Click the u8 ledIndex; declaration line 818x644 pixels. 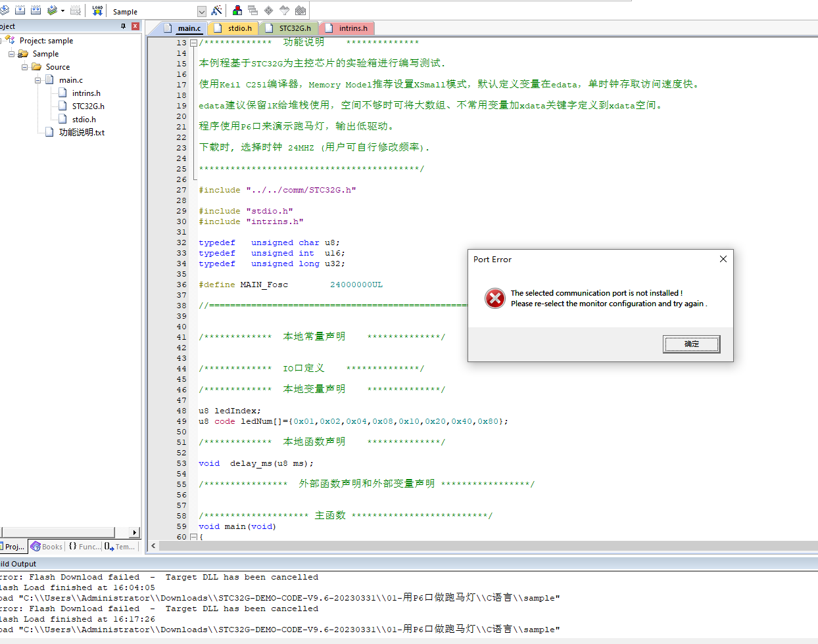tap(229, 411)
